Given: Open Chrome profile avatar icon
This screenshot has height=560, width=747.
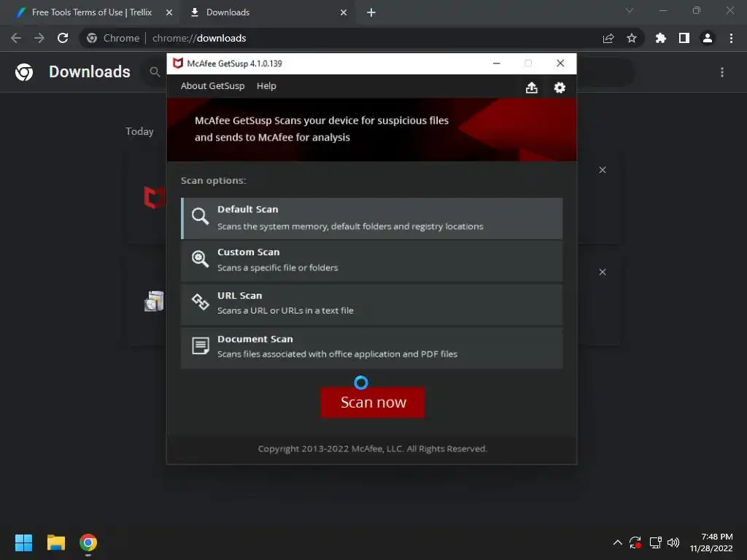Looking at the screenshot, I should pos(708,38).
